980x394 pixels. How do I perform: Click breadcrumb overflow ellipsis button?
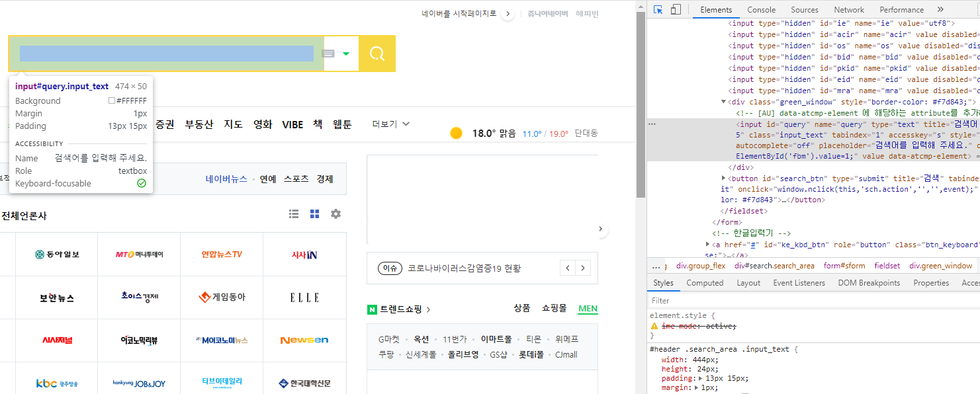pos(656,266)
